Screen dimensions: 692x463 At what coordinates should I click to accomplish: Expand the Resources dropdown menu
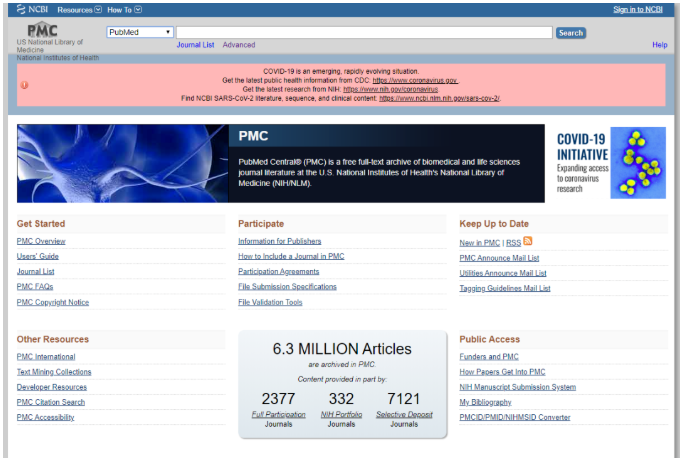click(x=79, y=10)
